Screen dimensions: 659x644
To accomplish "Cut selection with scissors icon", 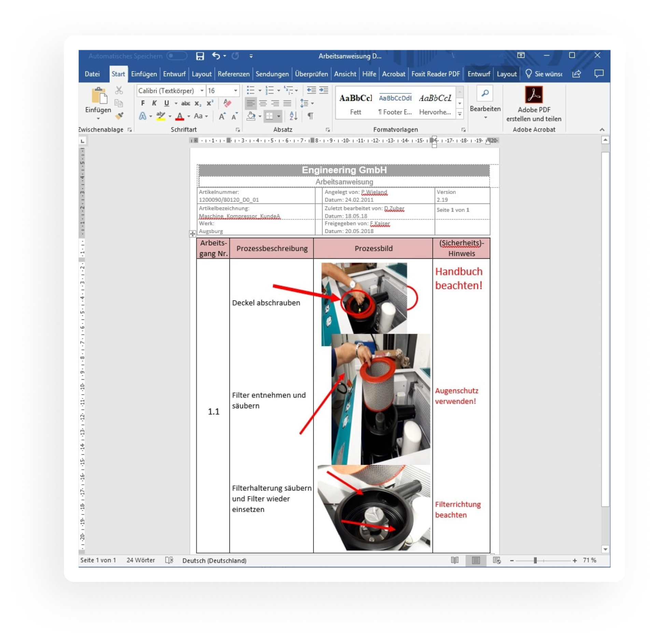I will [x=119, y=90].
